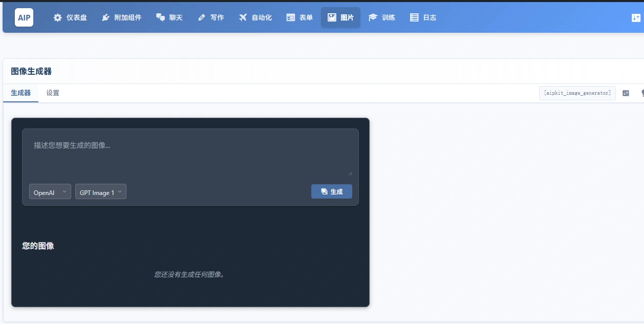Open the OpenAI provider dropdown
Viewport: 644px width, 324px height.
50,192
